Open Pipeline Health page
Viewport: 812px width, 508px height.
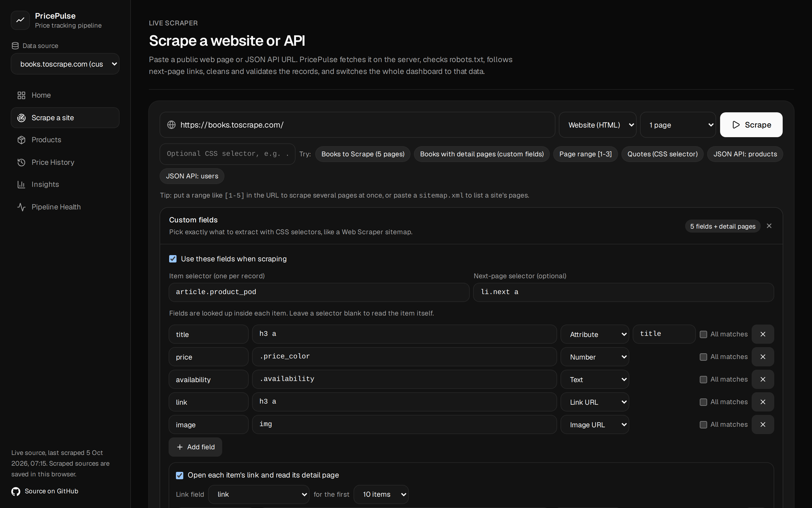[65, 207]
